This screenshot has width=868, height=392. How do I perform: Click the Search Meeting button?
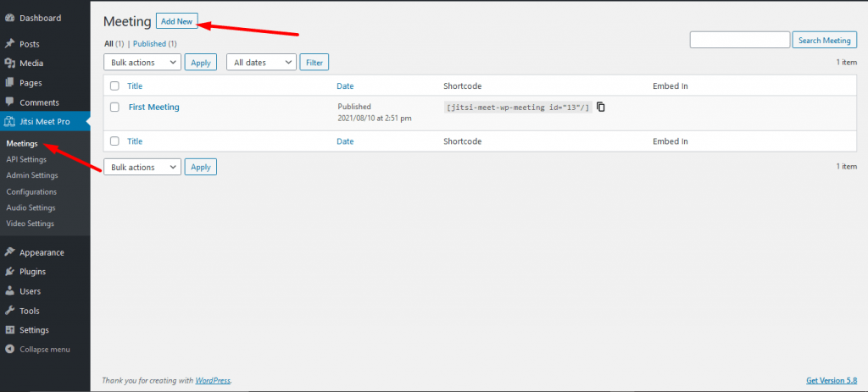(825, 41)
